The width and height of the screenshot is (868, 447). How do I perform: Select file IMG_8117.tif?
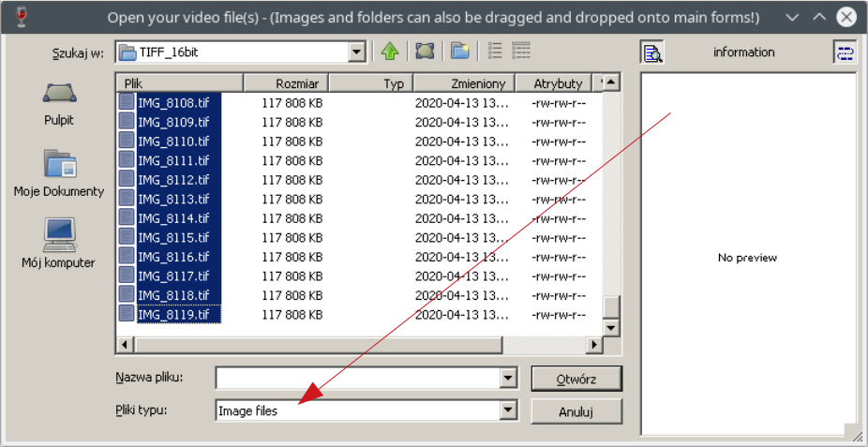[173, 276]
